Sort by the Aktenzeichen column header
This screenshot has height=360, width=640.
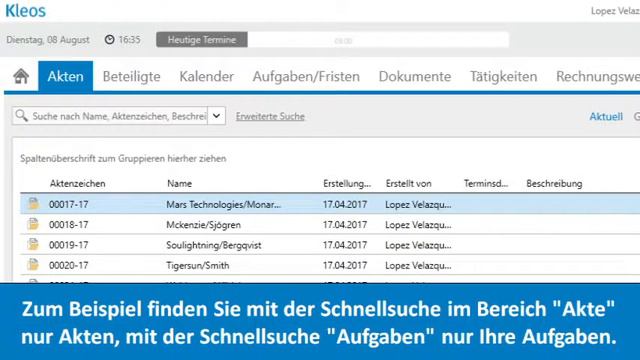78,184
